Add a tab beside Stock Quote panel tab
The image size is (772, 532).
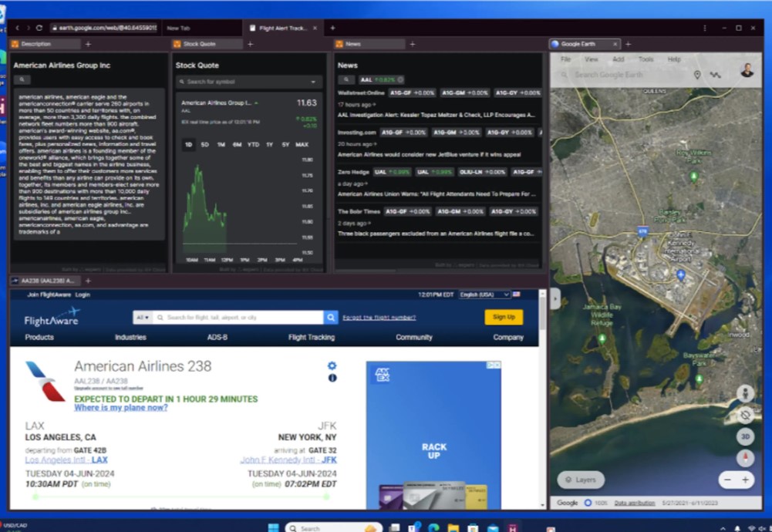click(x=250, y=44)
